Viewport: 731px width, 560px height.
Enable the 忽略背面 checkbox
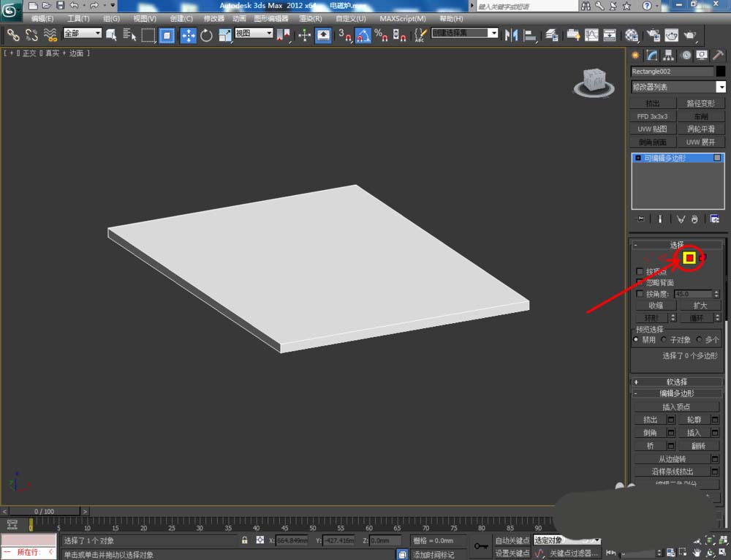coord(640,282)
